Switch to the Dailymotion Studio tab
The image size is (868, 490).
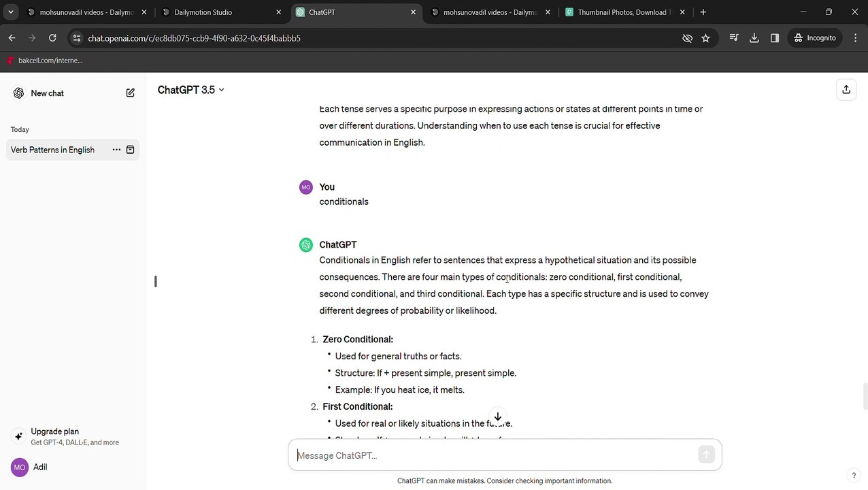(203, 12)
